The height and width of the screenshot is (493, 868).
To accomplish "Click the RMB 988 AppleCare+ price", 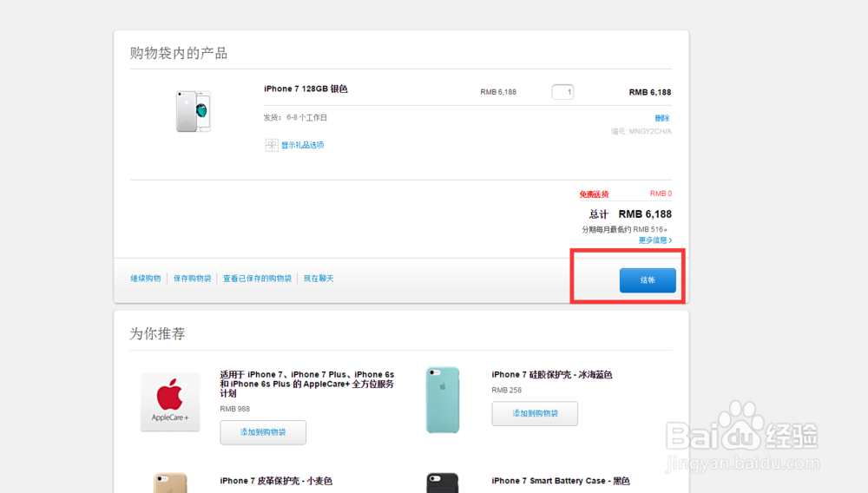I will [x=234, y=409].
